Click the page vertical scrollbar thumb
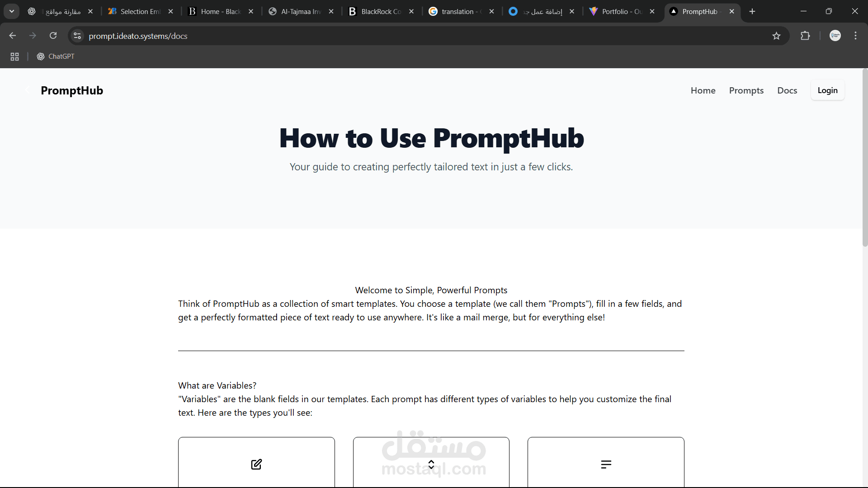This screenshot has width=868, height=488. pos(865,158)
